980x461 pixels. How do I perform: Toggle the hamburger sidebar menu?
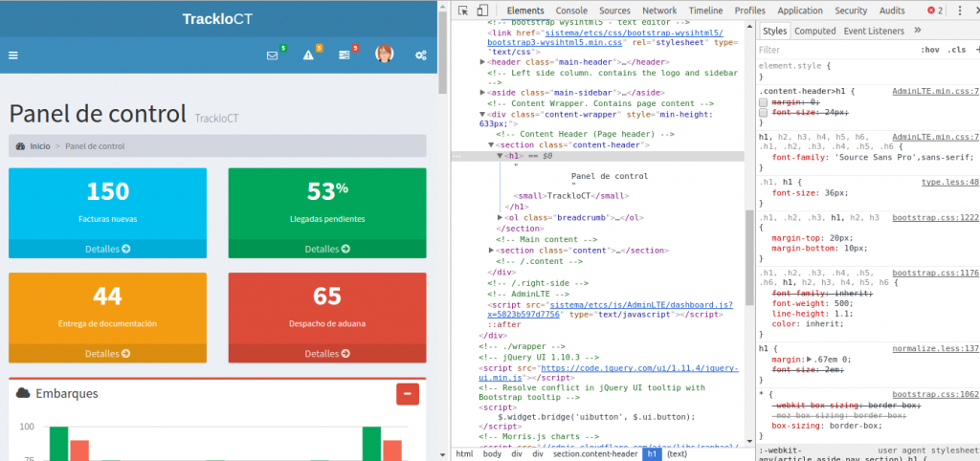tap(13, 55)
